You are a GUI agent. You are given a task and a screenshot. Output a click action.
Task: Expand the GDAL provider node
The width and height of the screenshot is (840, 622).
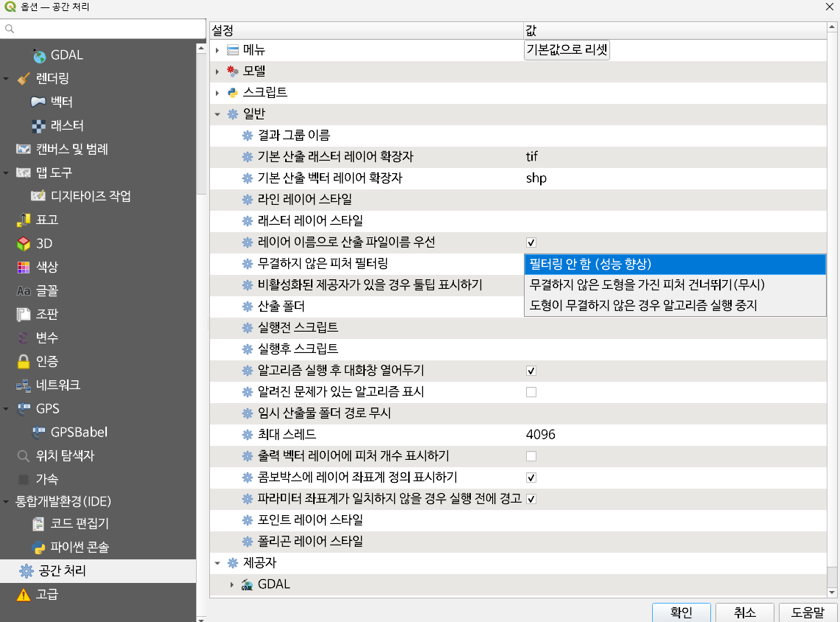pos(231,584)
